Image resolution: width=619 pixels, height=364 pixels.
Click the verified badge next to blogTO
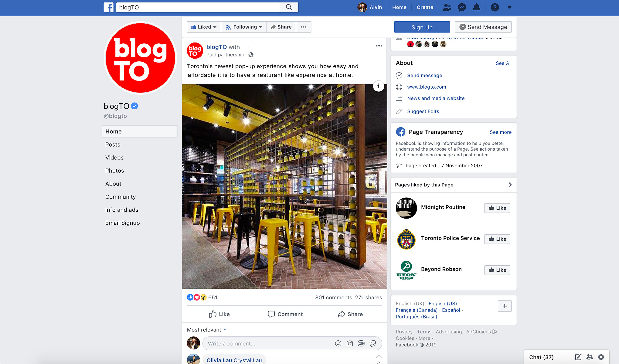[x=134, y=106]
